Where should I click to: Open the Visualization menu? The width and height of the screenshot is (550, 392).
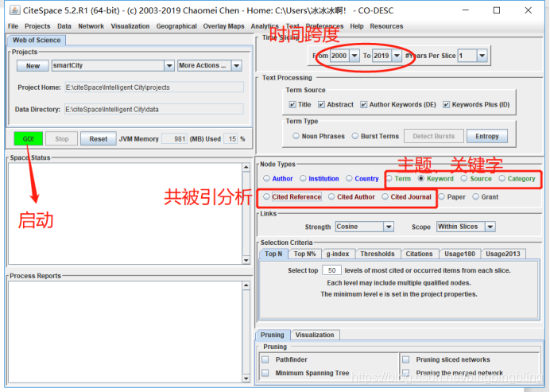click(130, 26)
